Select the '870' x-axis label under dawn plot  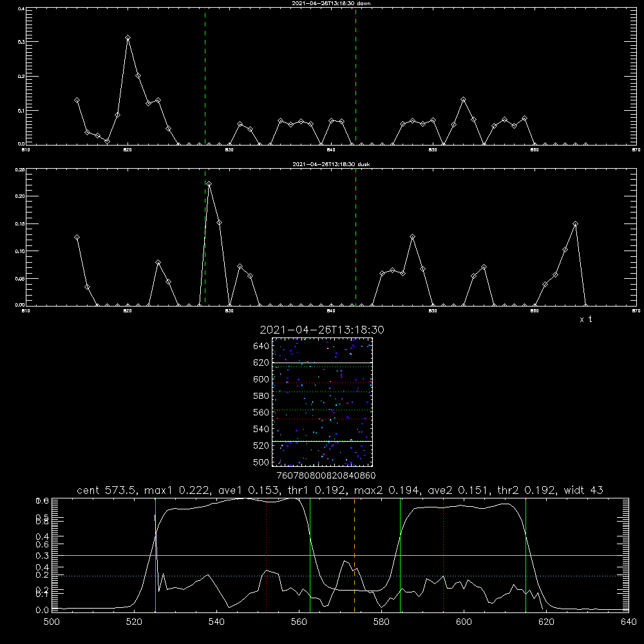click(636, 150)
